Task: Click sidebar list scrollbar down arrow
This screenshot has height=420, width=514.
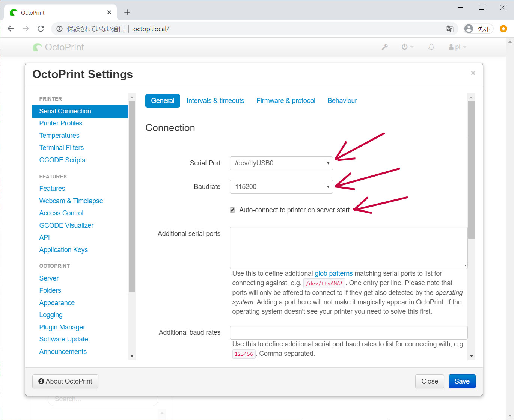Action: point(132,356)
